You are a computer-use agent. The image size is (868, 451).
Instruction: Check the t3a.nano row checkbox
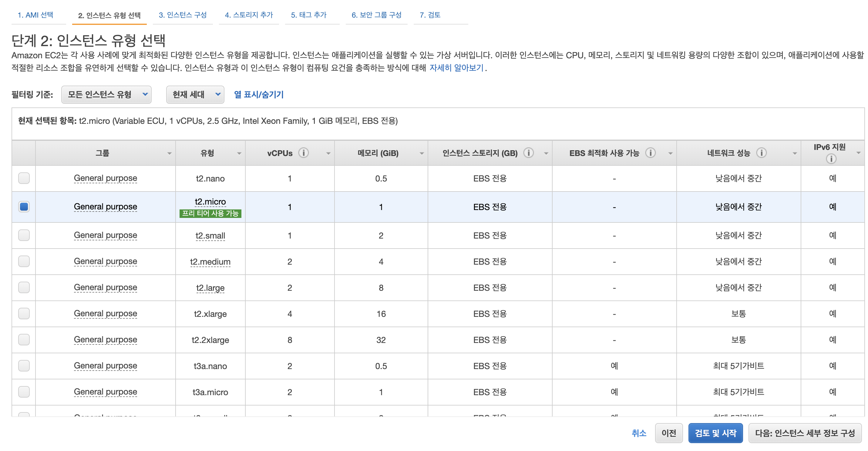pyautogui.click(x=24, y=366)
